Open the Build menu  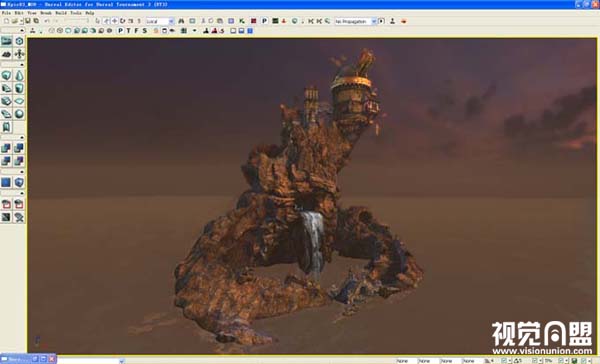coord(61,13)
